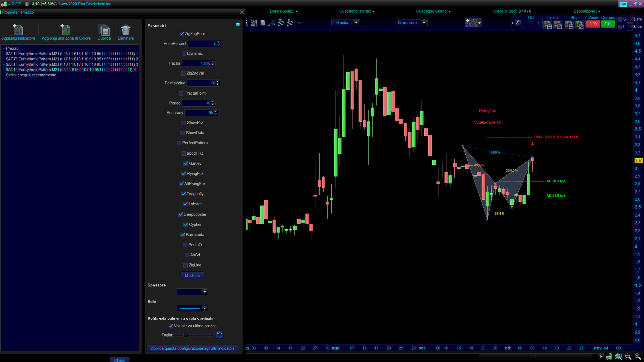The image size is (644, 362).
Task: Click the zoom in magnifier icon
Action: (638, 356)
